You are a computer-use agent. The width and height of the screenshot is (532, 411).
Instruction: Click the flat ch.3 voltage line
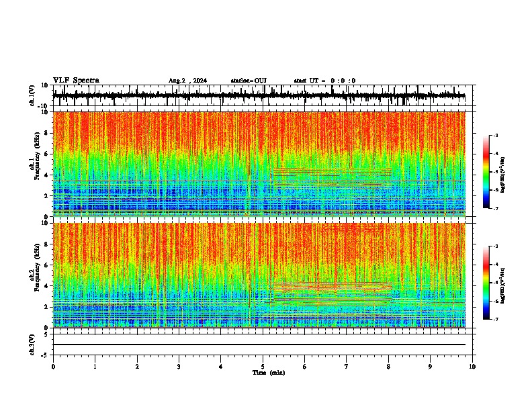(259, 345)
